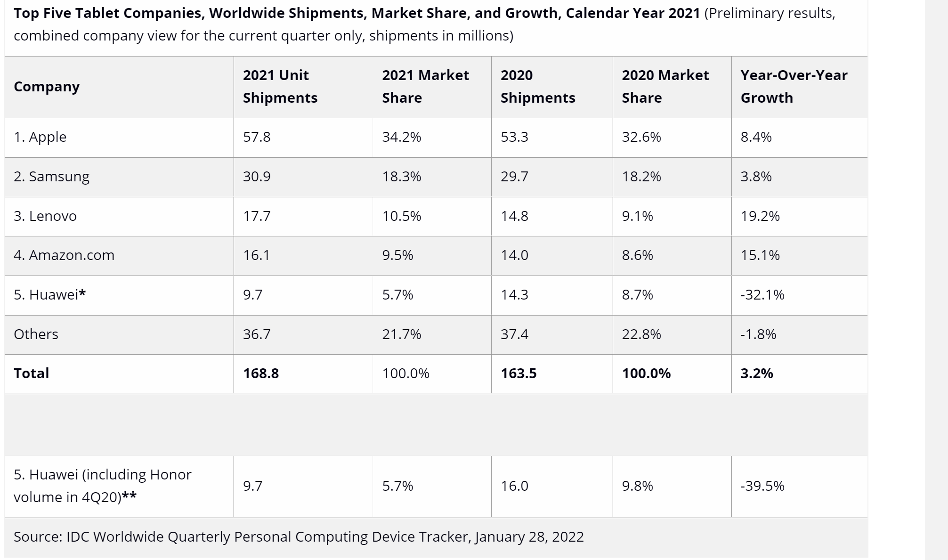Click the bold "Total" row label

coord(32,373)
